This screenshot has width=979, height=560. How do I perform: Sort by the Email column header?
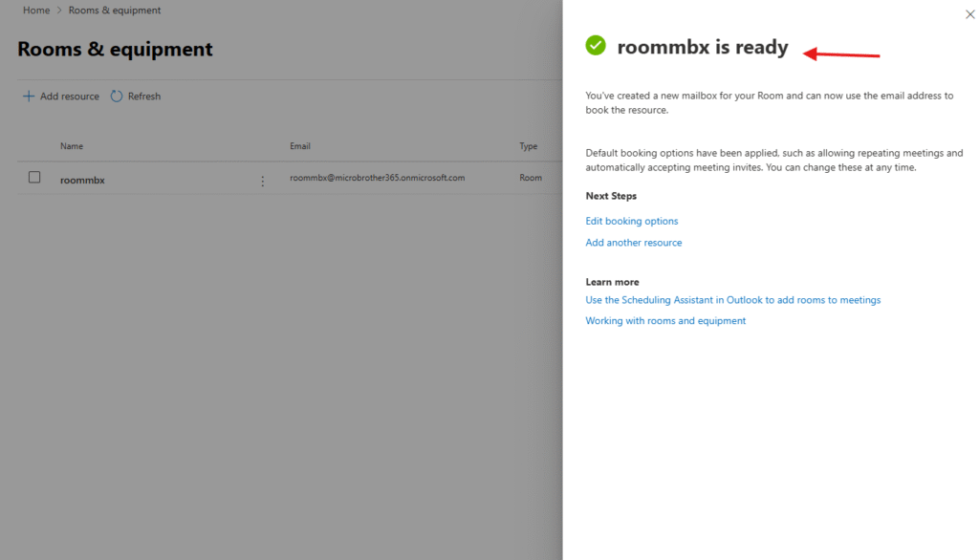pyautogui.click(x=300, y=146)
